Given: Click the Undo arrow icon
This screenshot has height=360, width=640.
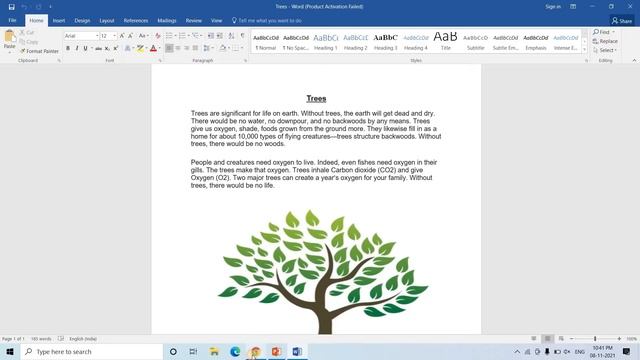Looking at the screenshot, I should coord(24,7).
